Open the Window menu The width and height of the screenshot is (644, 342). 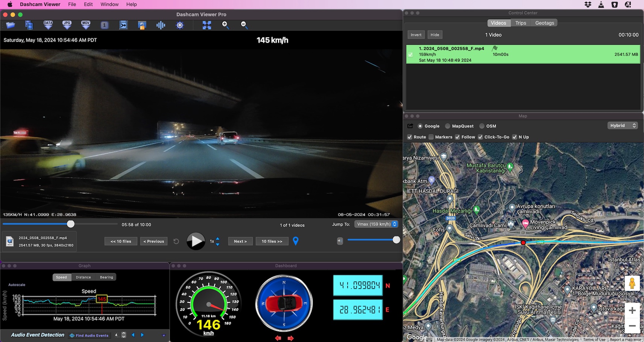coord(109,5)
